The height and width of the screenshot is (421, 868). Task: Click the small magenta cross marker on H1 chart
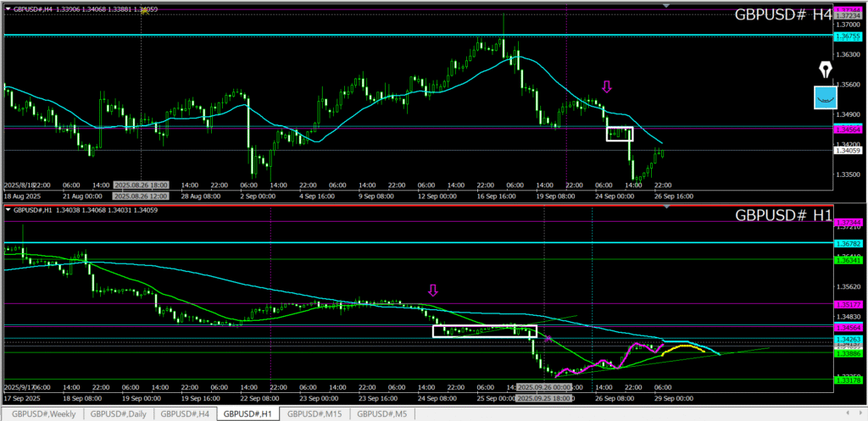548,339
